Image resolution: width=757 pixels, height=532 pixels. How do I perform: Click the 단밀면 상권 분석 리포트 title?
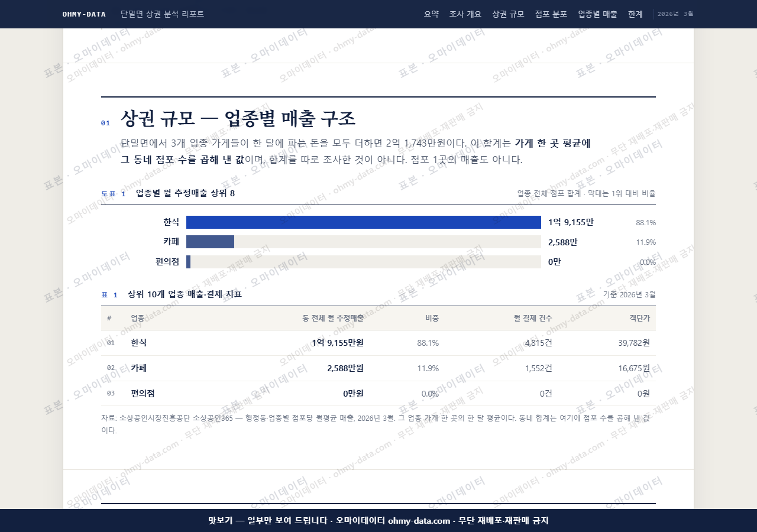coord(162,14)
